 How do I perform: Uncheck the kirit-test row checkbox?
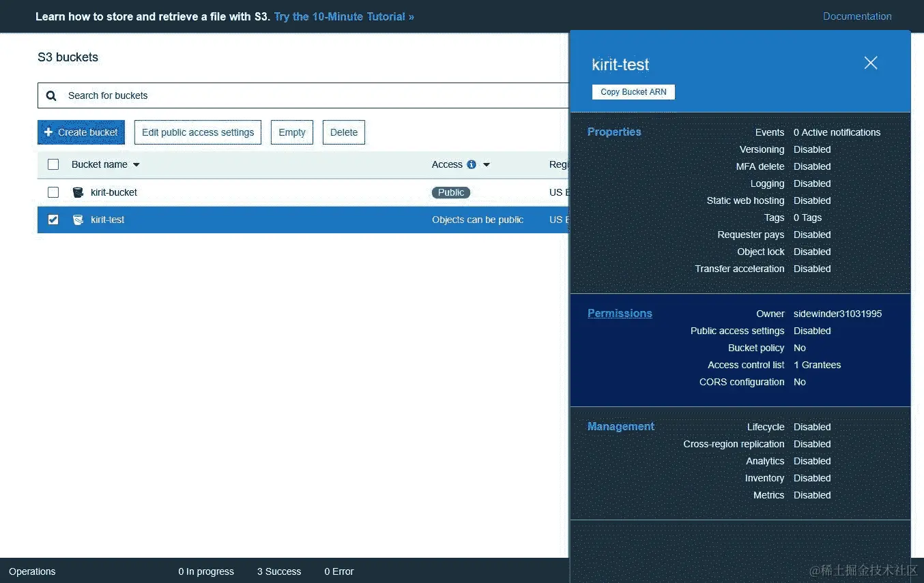pos(53,220)
